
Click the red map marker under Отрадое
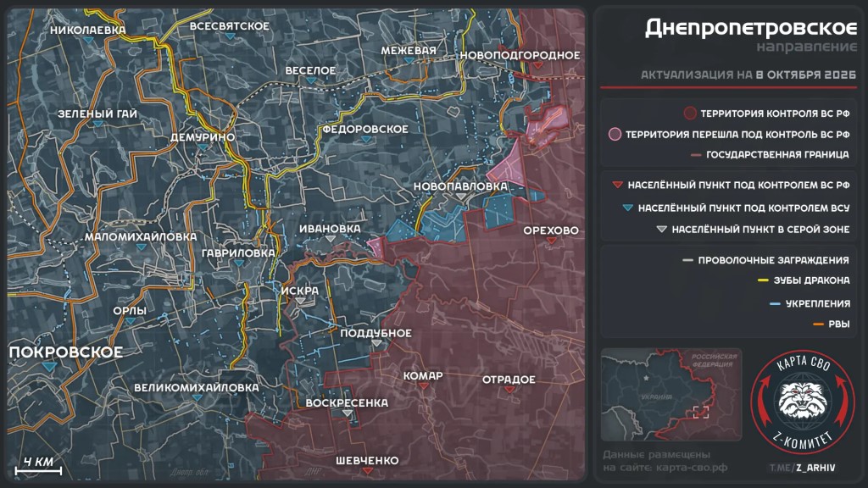(509, 390)
